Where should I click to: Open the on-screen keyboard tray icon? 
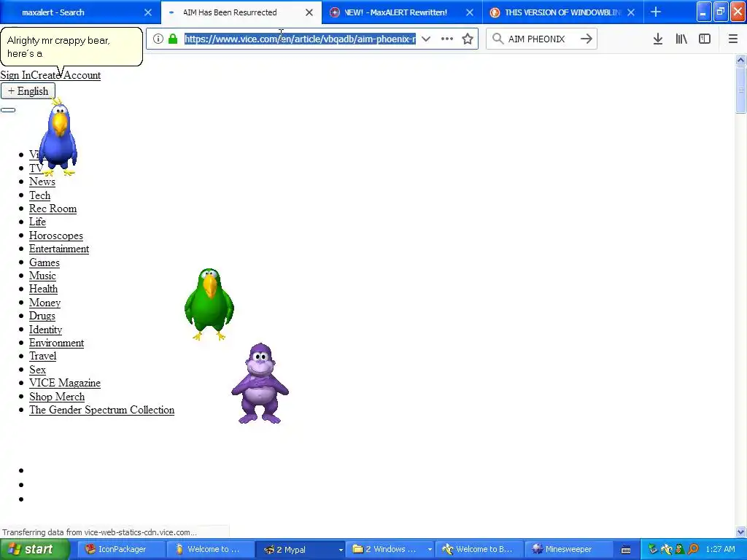click(x=626, y=550)
